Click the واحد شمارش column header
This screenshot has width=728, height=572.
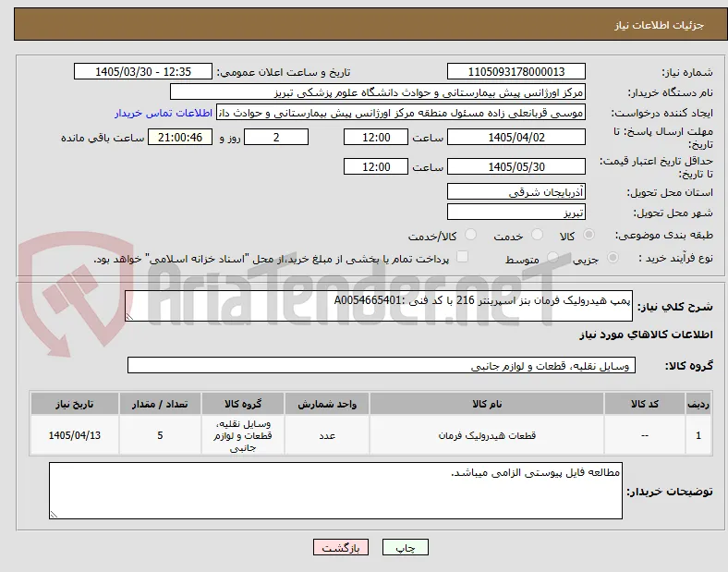[327, 404]
